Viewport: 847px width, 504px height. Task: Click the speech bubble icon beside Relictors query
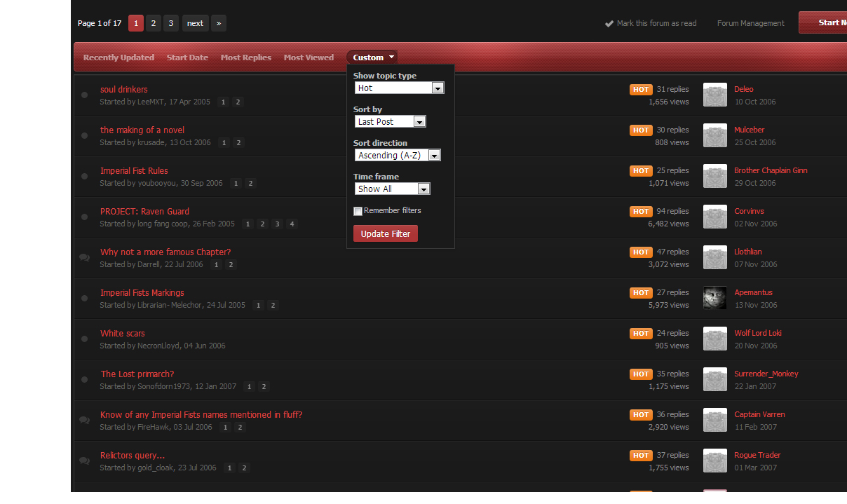85,461
